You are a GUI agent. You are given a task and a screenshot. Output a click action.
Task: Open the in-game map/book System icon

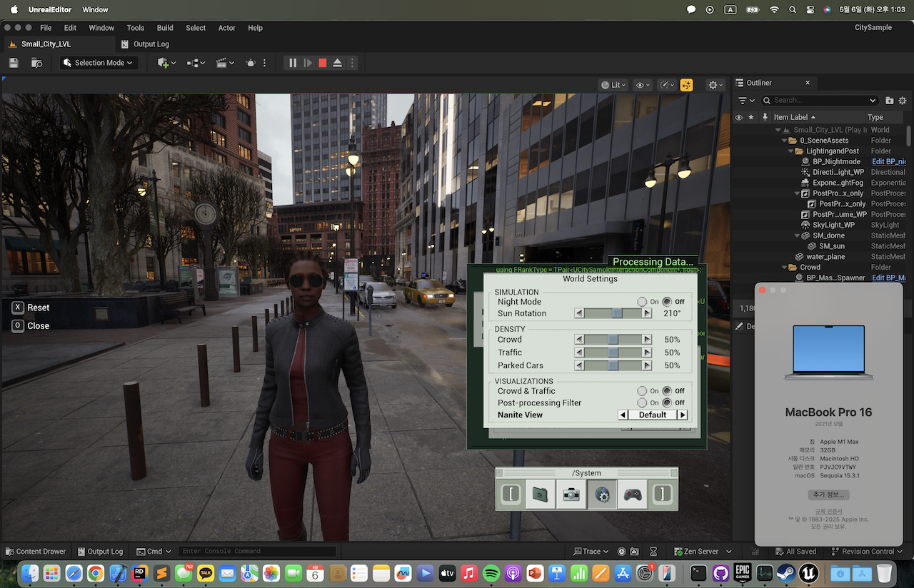pyautogui.click(x=541, y=494)
